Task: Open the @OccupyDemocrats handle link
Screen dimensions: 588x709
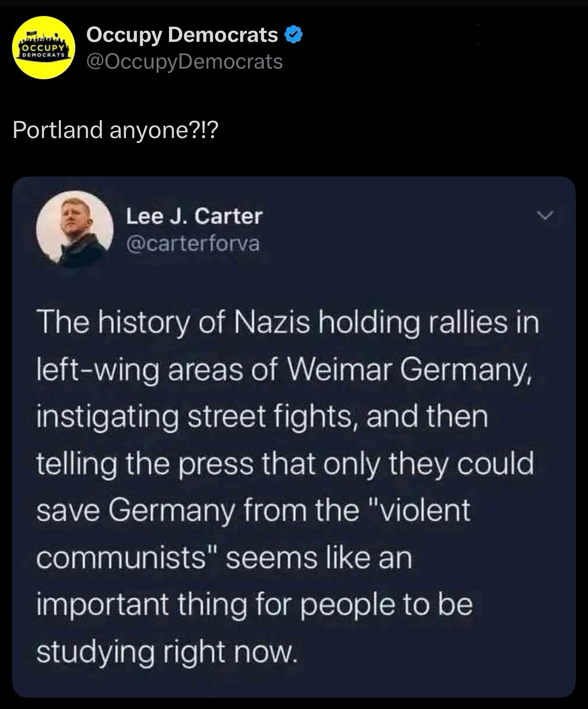Action: [x=184, y=62]
